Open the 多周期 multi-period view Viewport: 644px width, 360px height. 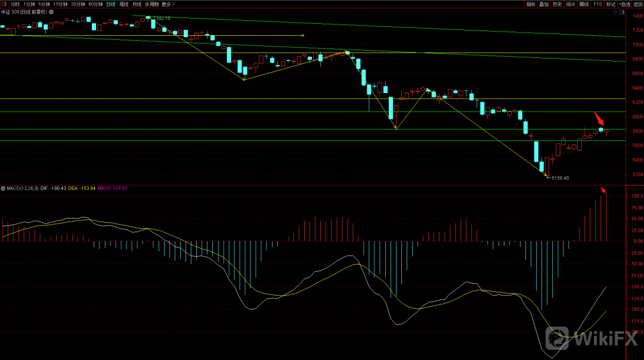(x=151, y=4)
